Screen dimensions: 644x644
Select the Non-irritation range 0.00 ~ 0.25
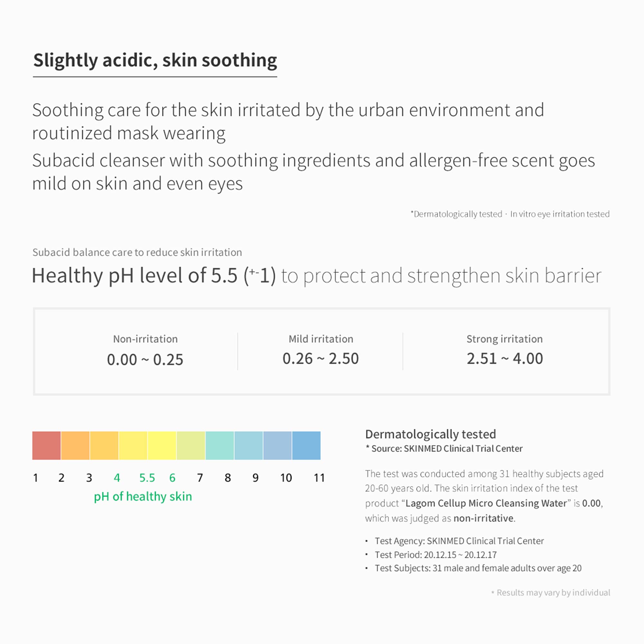(x=145, y=359)
